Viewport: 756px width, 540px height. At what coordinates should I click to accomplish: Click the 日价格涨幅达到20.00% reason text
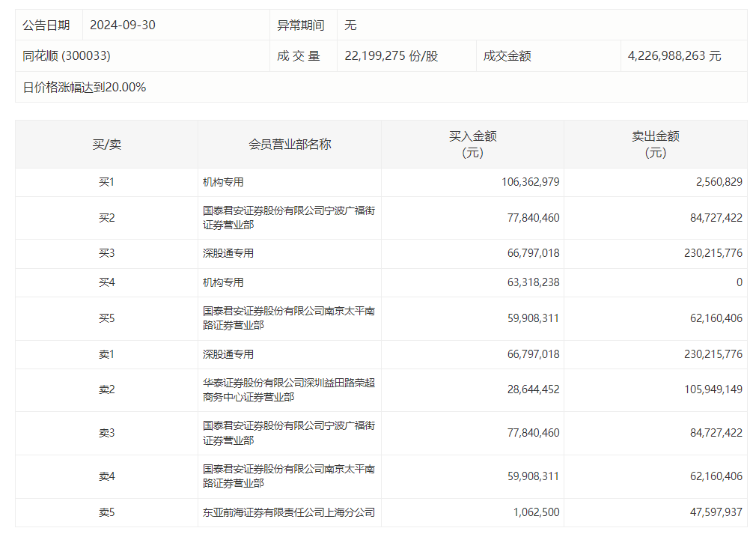click(x=85, y=88)
